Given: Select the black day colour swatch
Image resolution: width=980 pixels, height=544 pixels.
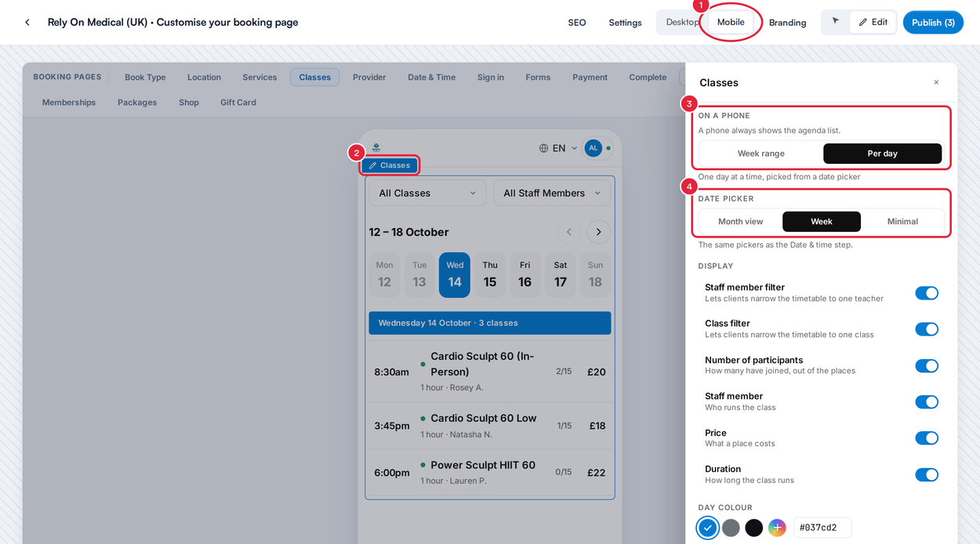Looking at the screenshot, I should [x=753, y=528].
